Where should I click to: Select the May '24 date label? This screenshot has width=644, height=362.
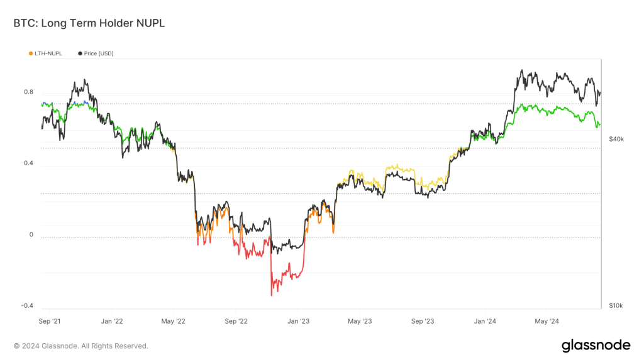tap(545, 321)
